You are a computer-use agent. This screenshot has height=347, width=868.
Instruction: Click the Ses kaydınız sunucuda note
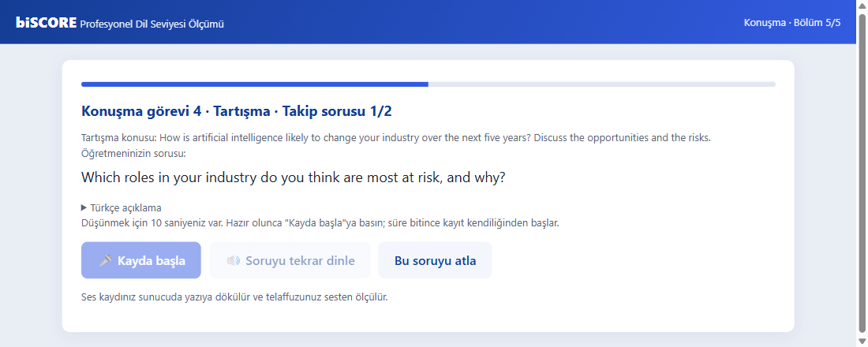[x=234, y=297]
